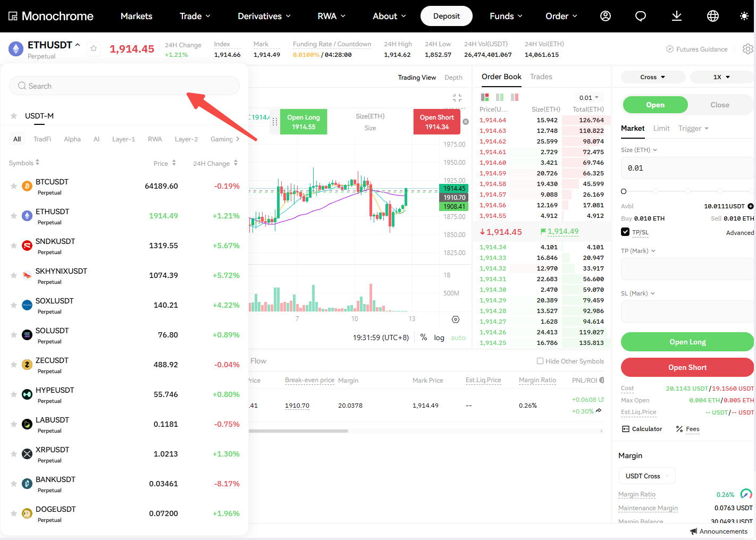The height and width of the screenshot is (540, 756).
Task: Toggle the percent scale on the chart
Action: 424,338
